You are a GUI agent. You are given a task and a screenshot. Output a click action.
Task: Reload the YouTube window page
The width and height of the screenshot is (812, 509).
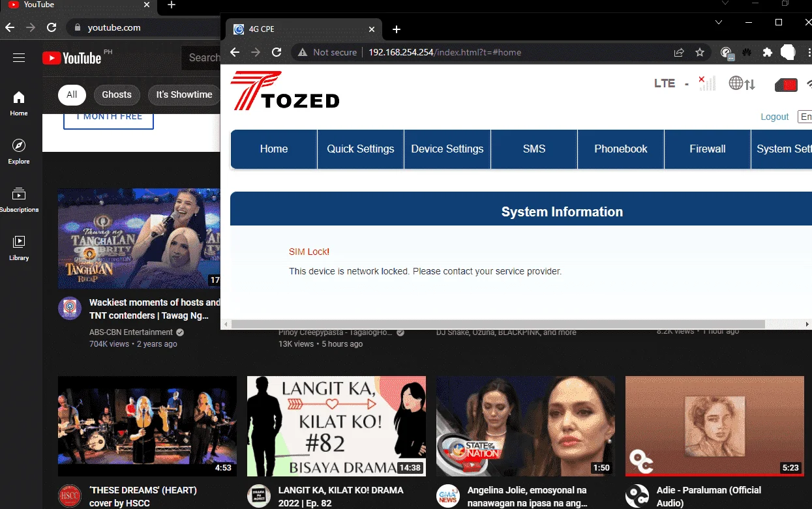coord(52,27)
